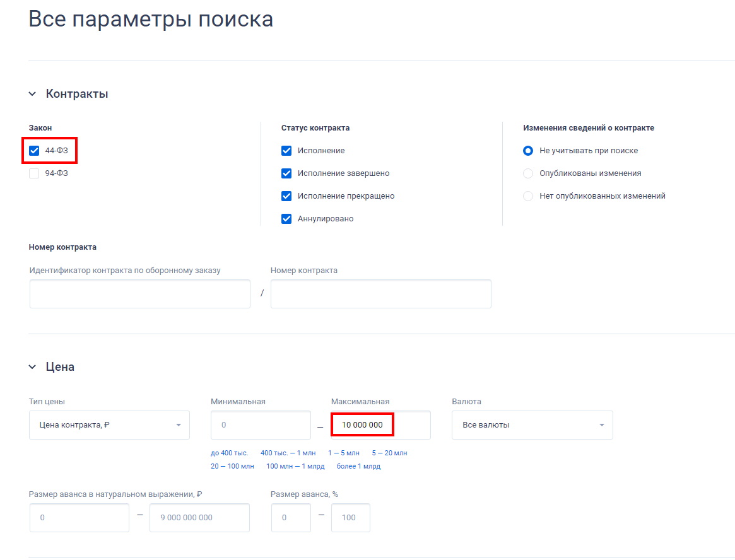735x560 pixels.
Task: Disable the «Исполнение завершено» status
Action: (x=286, y=173)
